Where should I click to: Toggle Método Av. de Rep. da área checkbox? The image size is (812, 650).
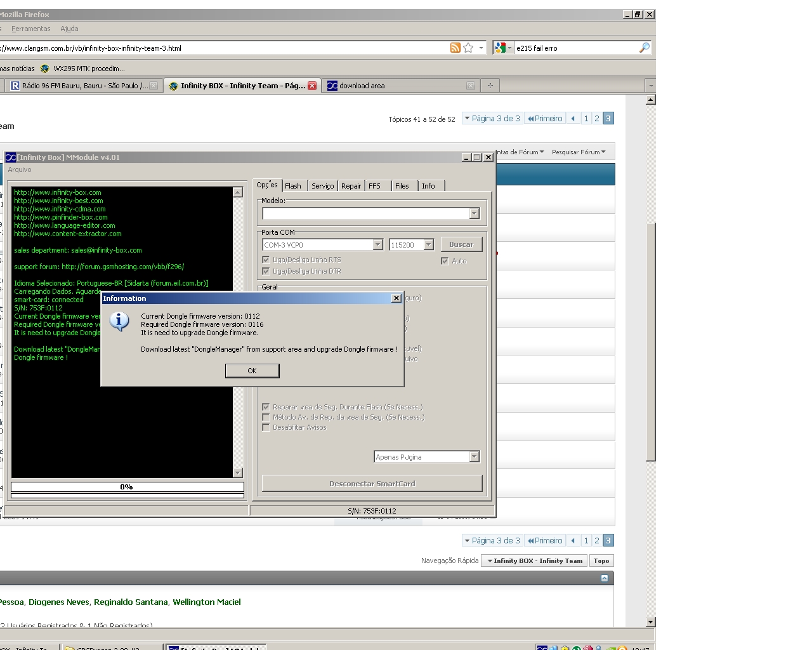(266, 417)
